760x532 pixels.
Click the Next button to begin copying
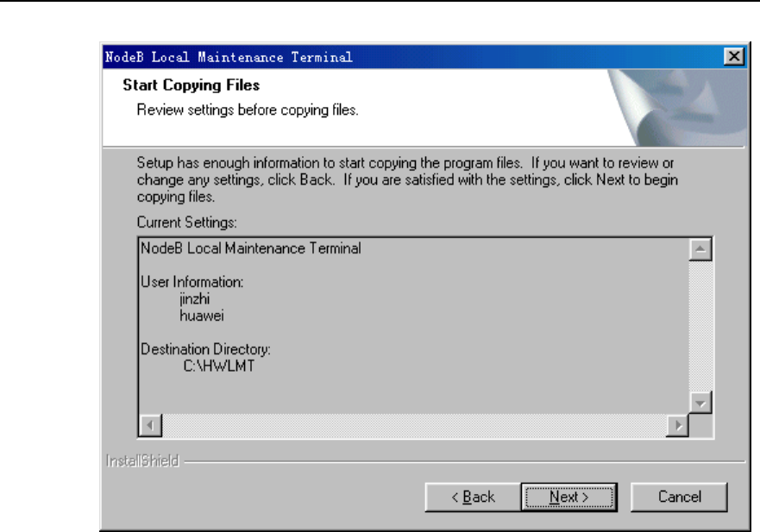point(569,497)
